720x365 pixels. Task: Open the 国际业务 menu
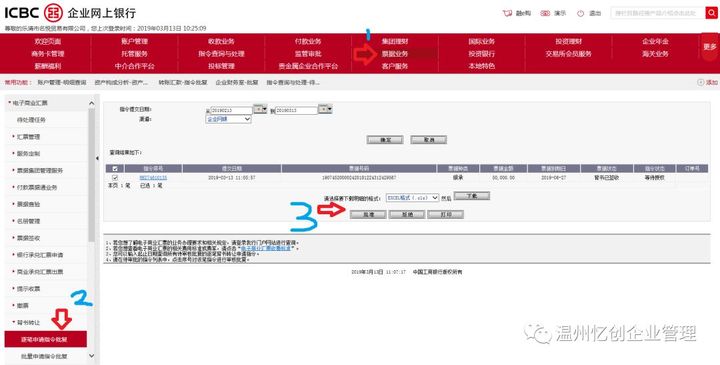coord(482,41)
